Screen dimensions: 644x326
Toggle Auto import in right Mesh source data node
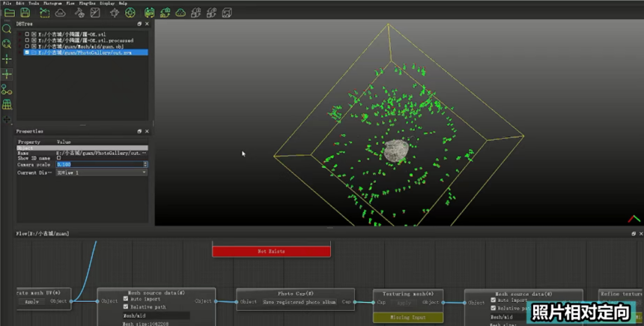click(493, 300)
